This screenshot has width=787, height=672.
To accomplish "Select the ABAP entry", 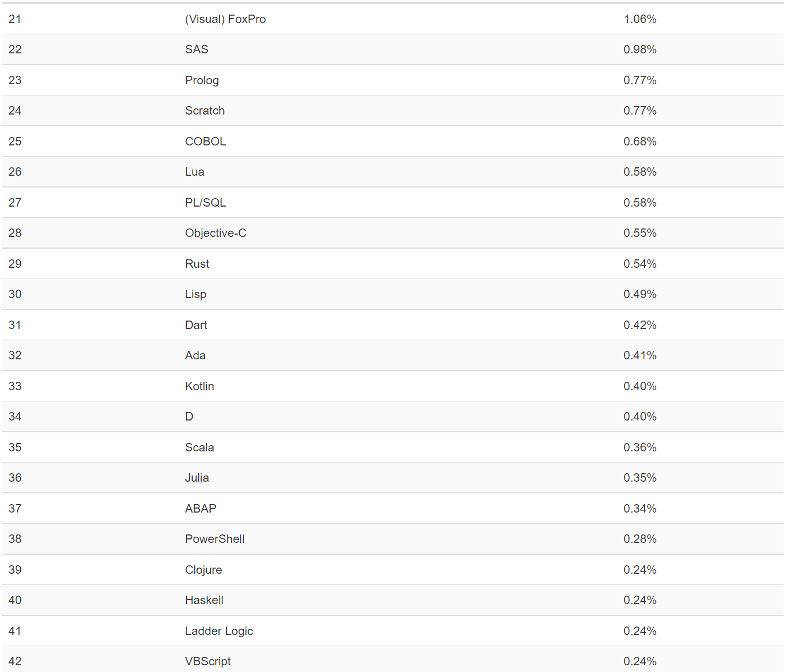I will [201, 509].
